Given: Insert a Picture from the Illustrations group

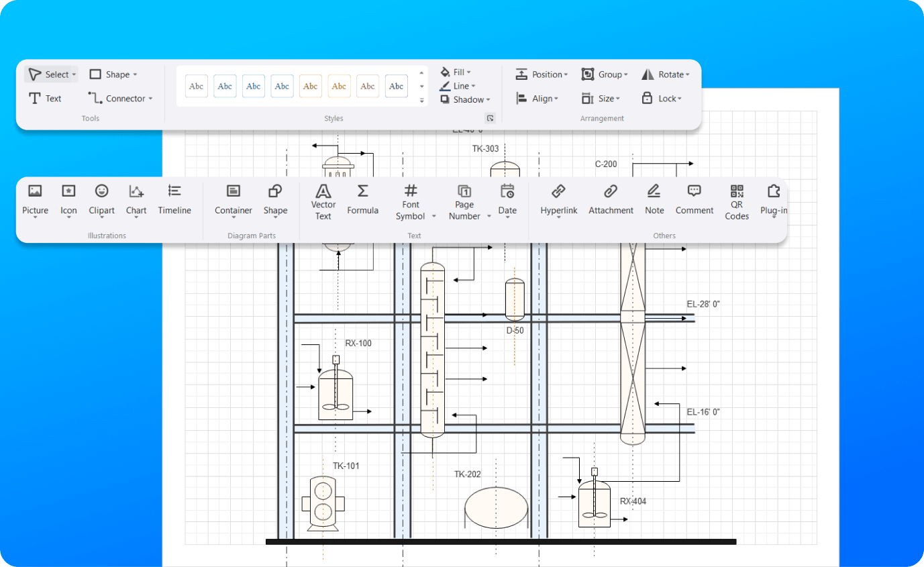Looking at the screenshot, I should [35, 199].
